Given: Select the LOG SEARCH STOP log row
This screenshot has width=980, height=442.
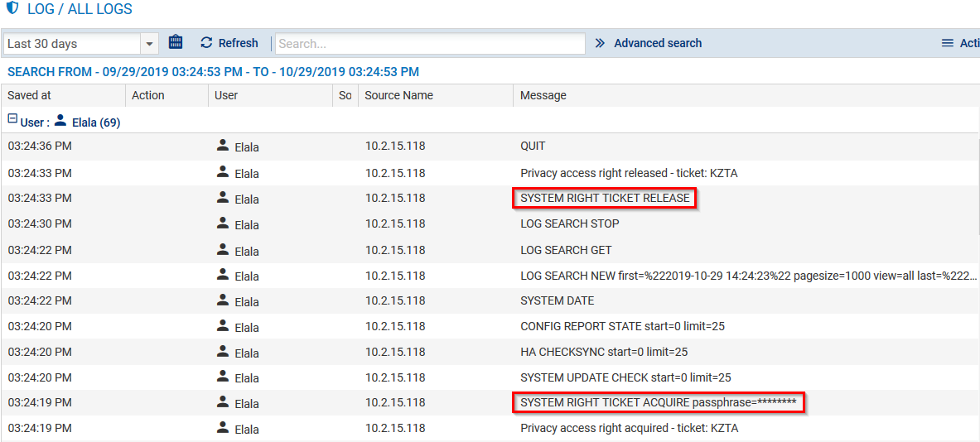Looking at the screenshot, I should 569,223.
